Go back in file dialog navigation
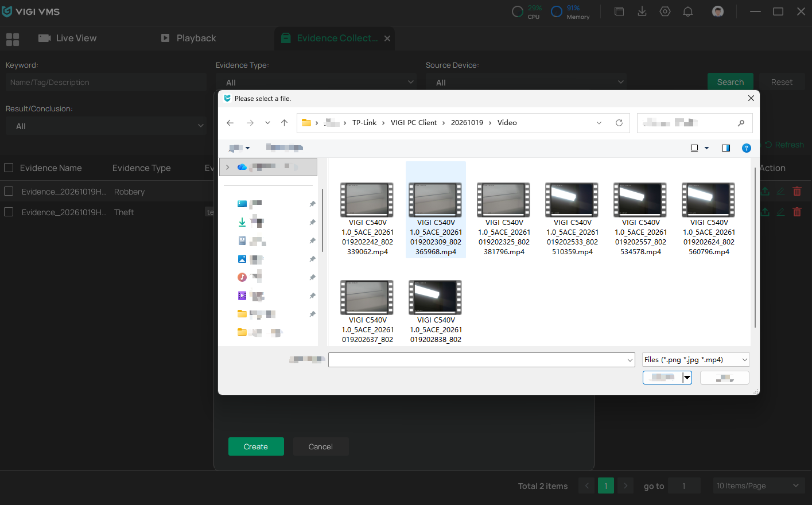The image size is (812, 505). click(x=230, y=123)
